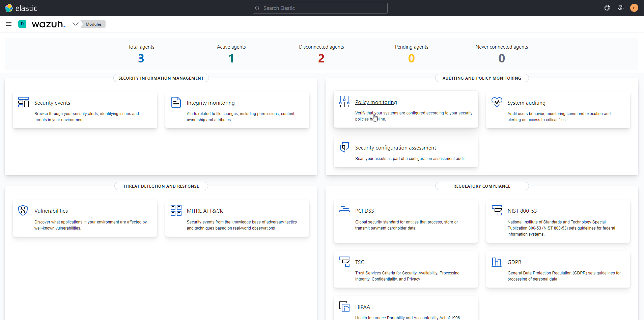Viewport: 644px width, 320px height.
Task: Click the PCI DSS icon
Action: 344,210
